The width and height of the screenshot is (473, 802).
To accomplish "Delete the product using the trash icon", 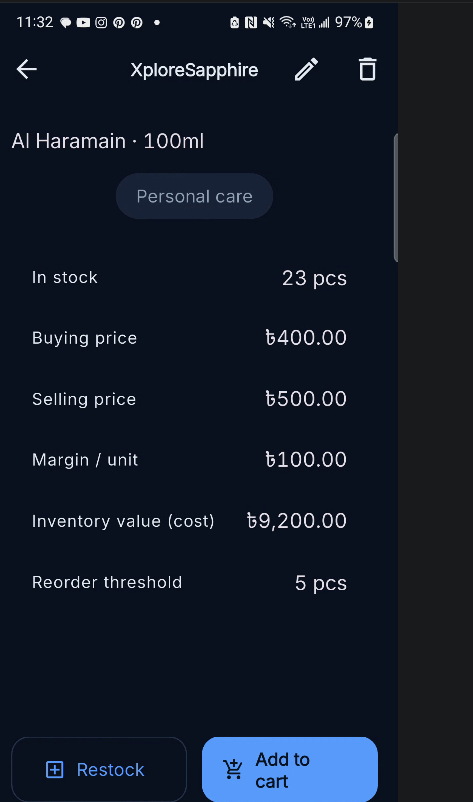I will 367,70.
